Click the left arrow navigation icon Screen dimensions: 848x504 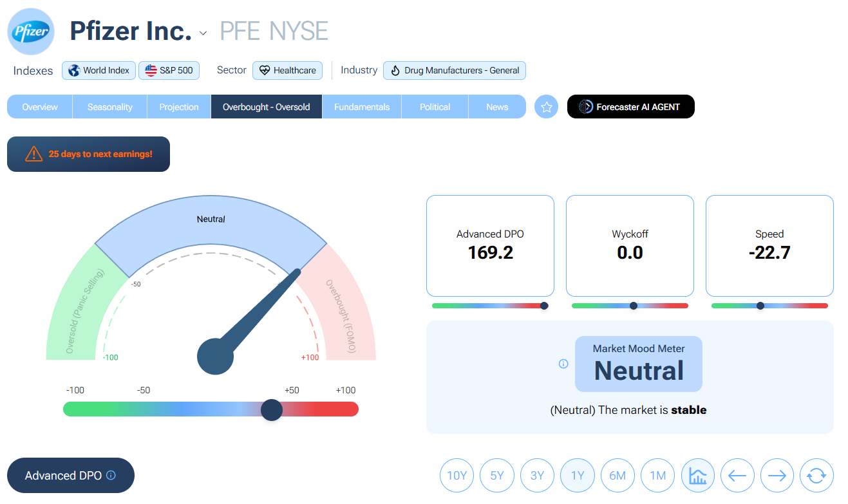[737, 476]
